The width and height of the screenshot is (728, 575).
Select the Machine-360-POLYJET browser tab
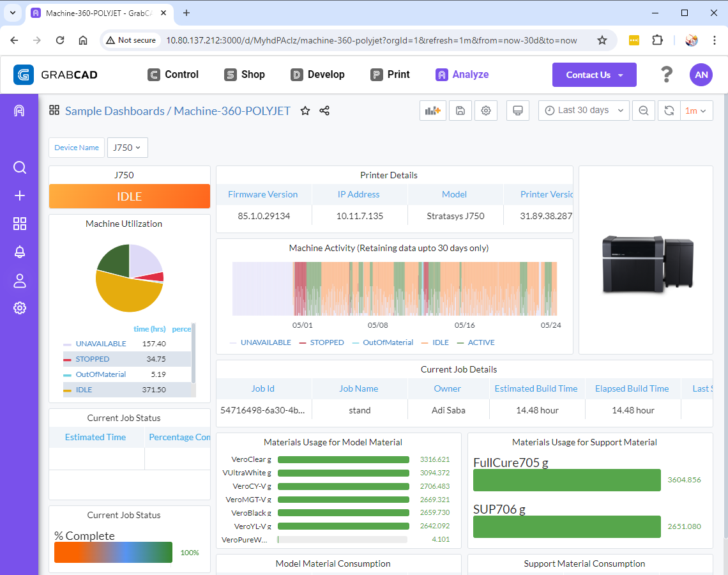point(99,13)
